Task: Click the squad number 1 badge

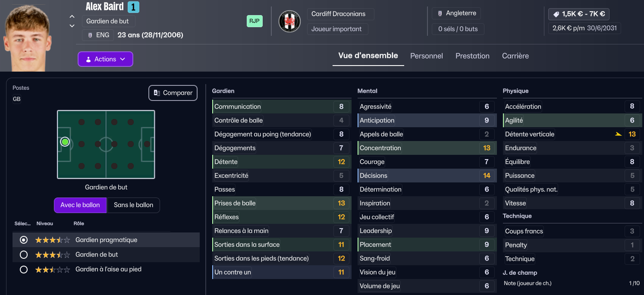Action: coord(133,7)
